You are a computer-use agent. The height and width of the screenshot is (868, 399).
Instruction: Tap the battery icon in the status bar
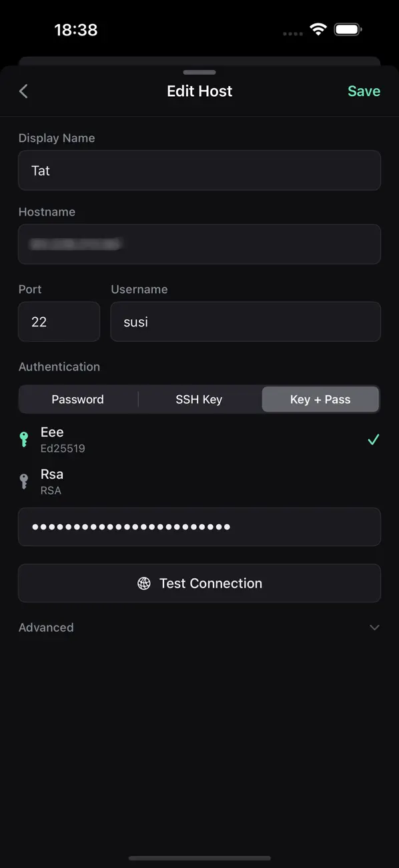click(348, 29)
